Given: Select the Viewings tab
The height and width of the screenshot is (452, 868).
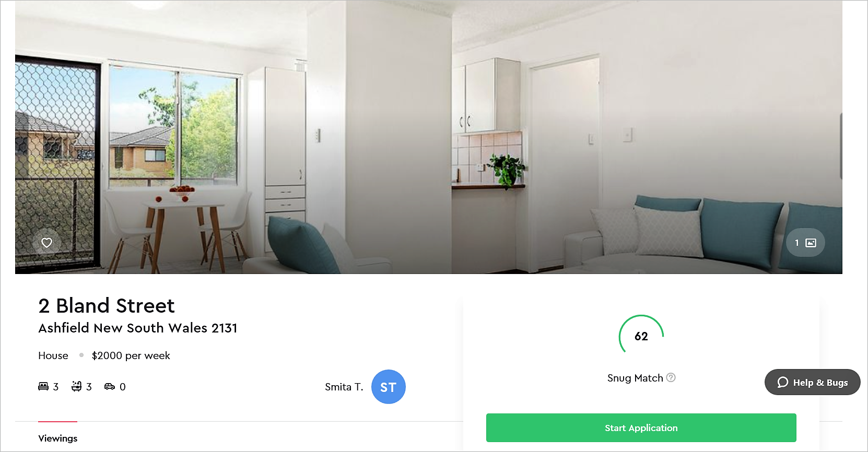Looking at the screenshot, I should coord(58,438).
